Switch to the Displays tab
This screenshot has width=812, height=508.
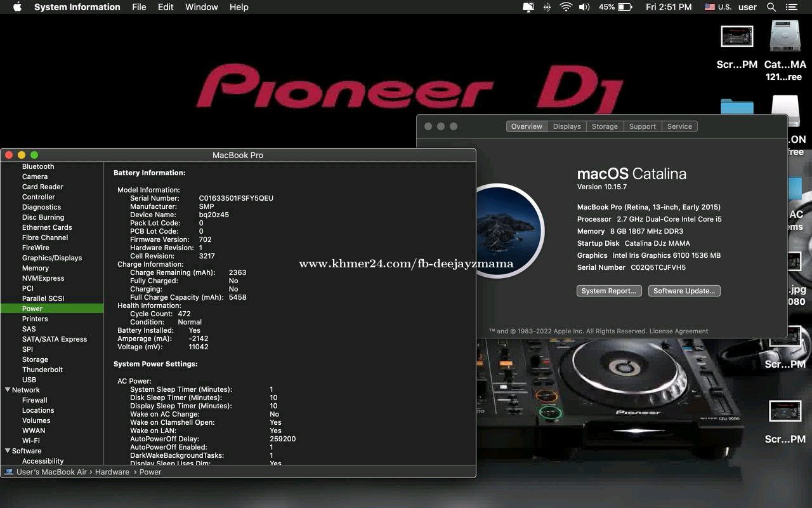point(566,126)
